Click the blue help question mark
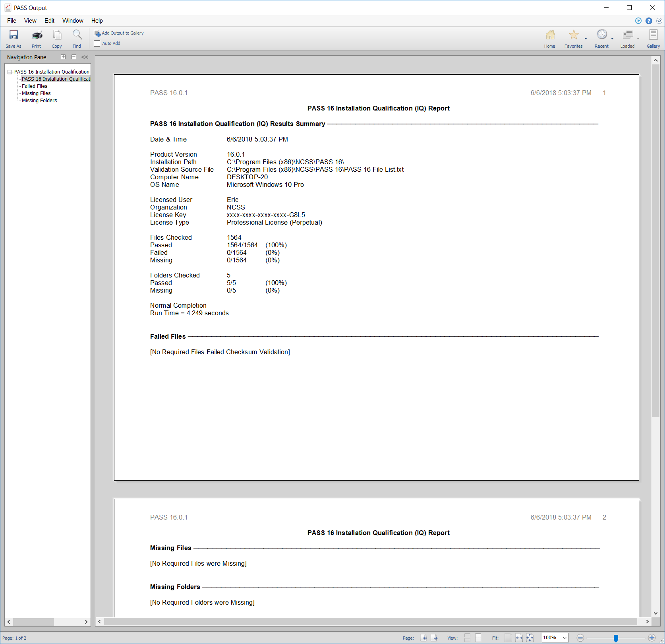The image size is (665, 644). coord(649,21)
